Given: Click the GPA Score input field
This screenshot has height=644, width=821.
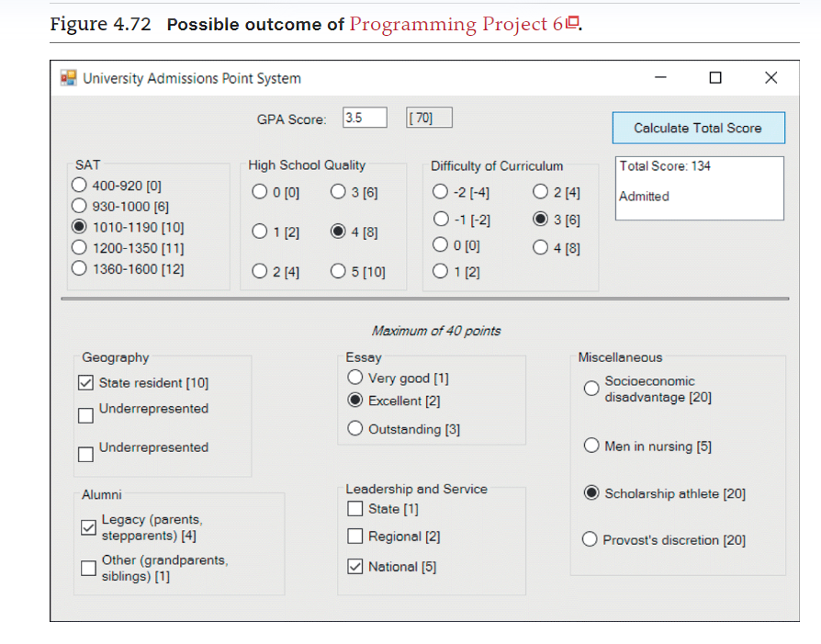Looking at the screenshot, I should coord(364,117).
